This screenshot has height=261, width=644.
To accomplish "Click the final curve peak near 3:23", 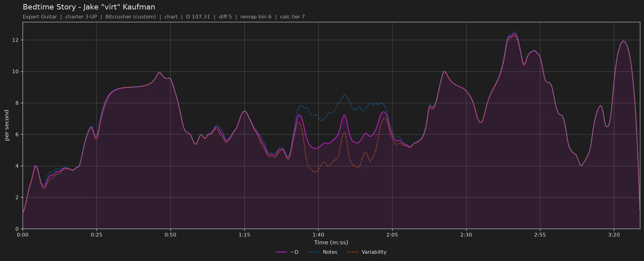I will pyautogui.click(x=623, y=41).
